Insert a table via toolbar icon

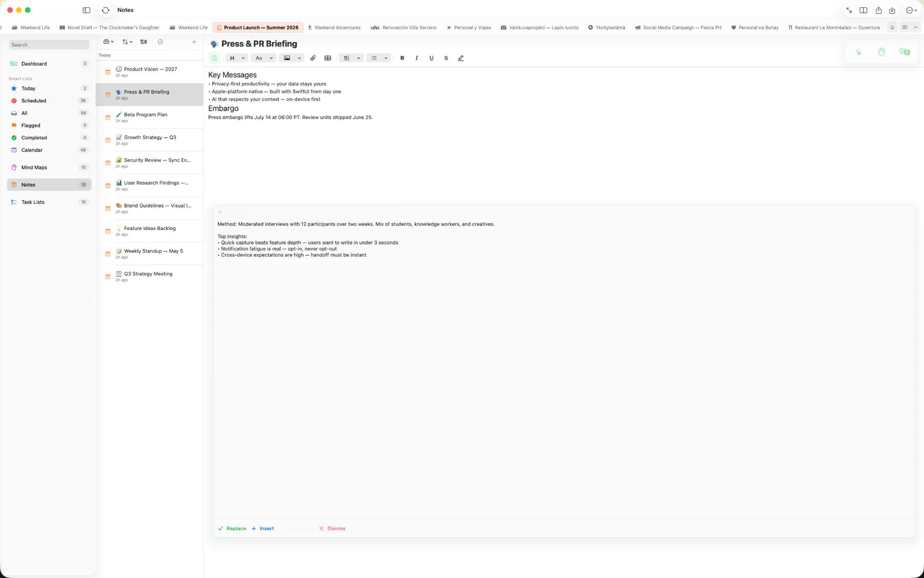tap(328, 58)
